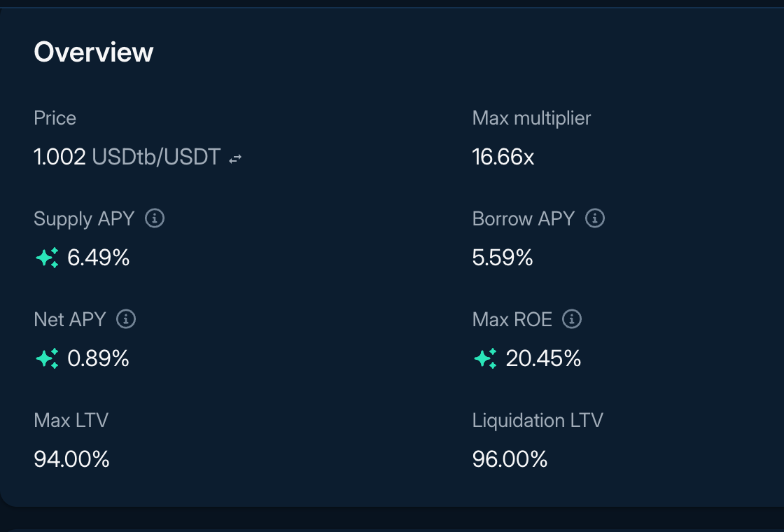Show the Net APY info icon details

[x=126, y=319]
